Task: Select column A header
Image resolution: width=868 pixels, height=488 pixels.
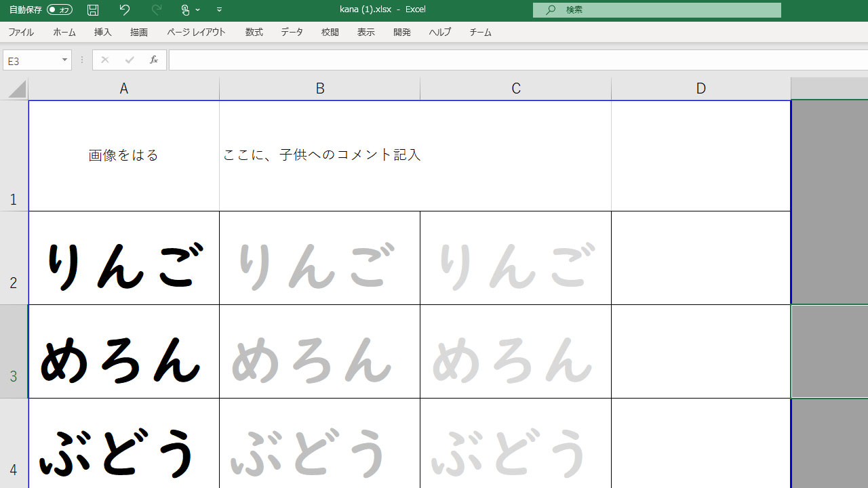Action: point(123,89)
